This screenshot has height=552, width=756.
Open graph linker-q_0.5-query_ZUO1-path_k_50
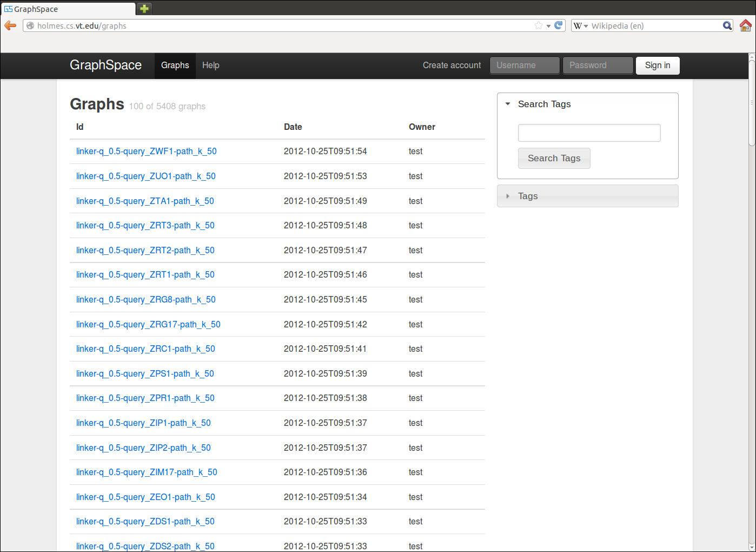[145, 176]
